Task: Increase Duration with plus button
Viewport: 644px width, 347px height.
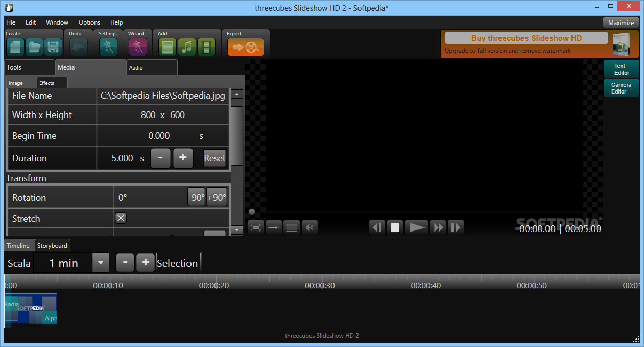Action: [183, 158]
